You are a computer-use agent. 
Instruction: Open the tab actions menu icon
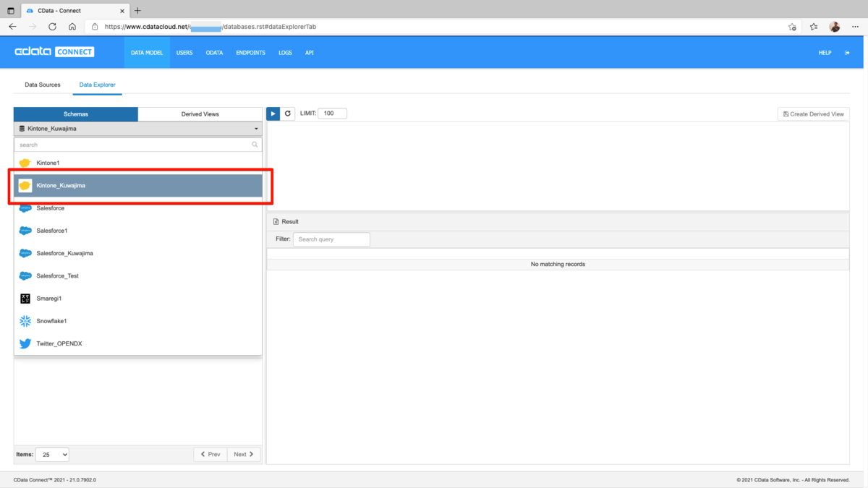click(x=11, y=11)
